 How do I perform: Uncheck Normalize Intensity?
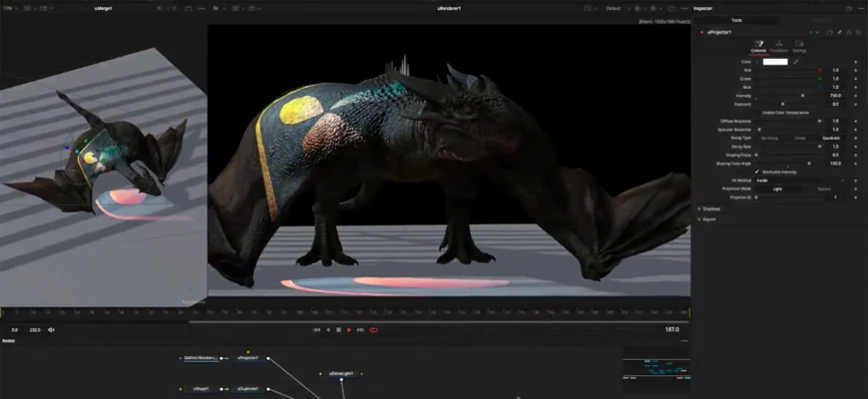point(756,173)
